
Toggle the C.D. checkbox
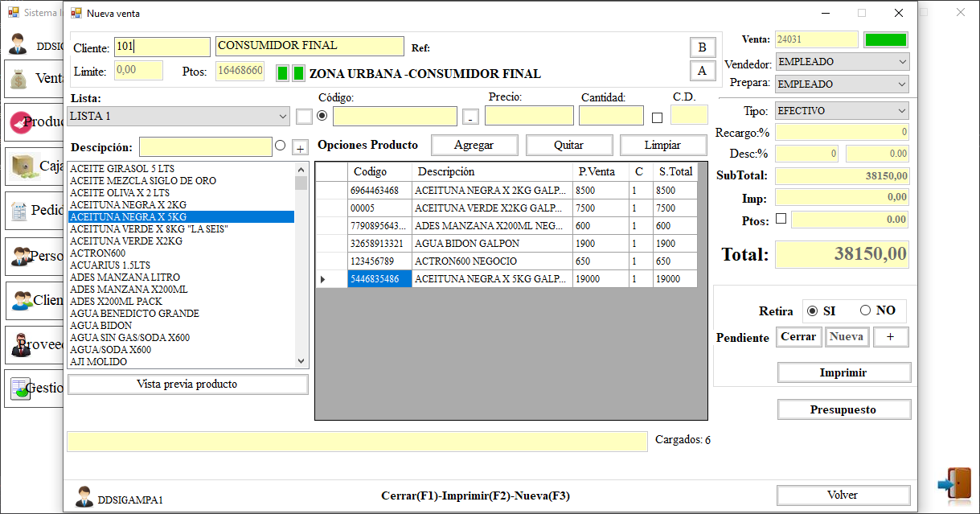click(658, 117)
